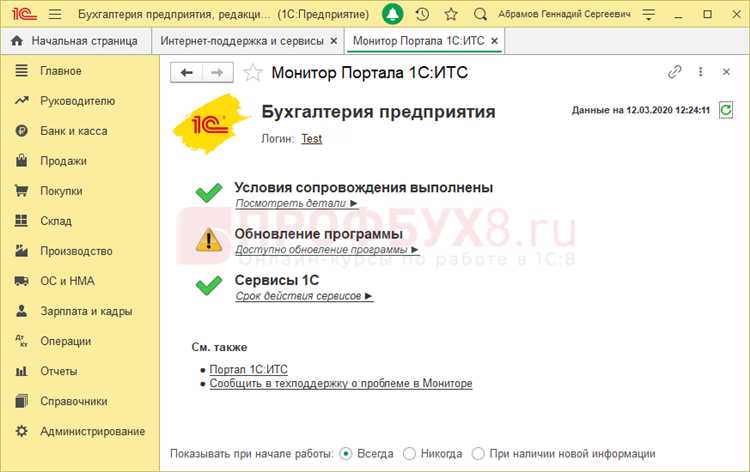Close the Интернет-поддержка и сервисы tab

pyautogui.click(x=334, y=41)
